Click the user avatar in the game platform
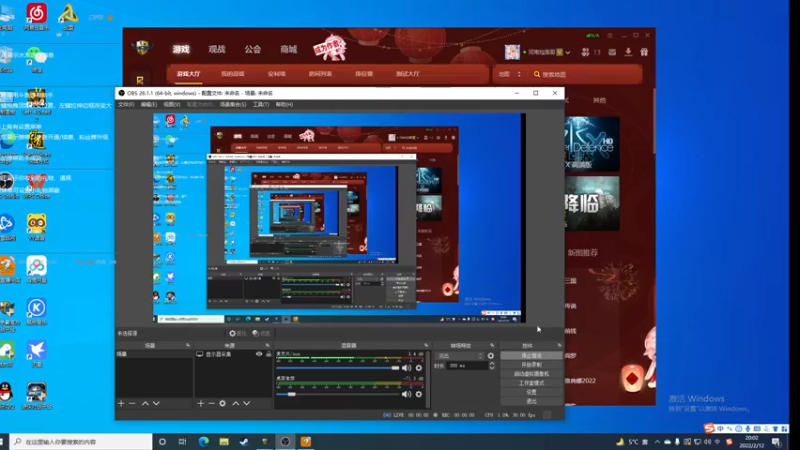 point(512,52)
